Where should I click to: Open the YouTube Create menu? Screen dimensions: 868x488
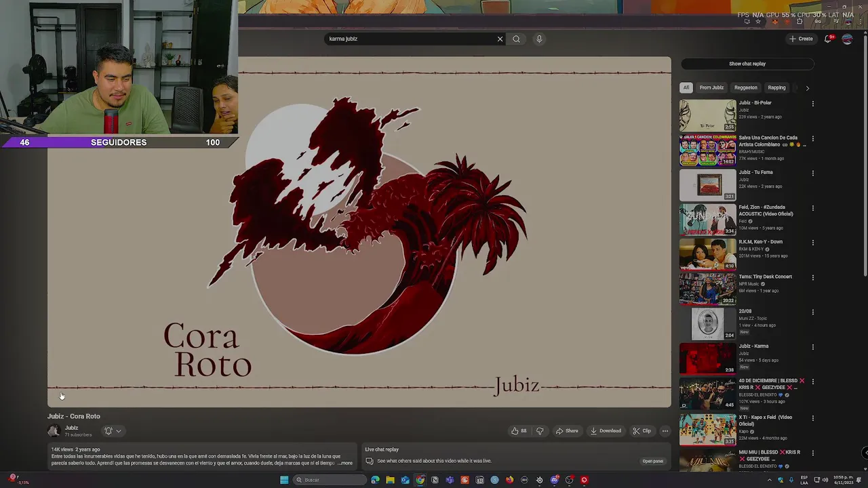click(801, 39)
